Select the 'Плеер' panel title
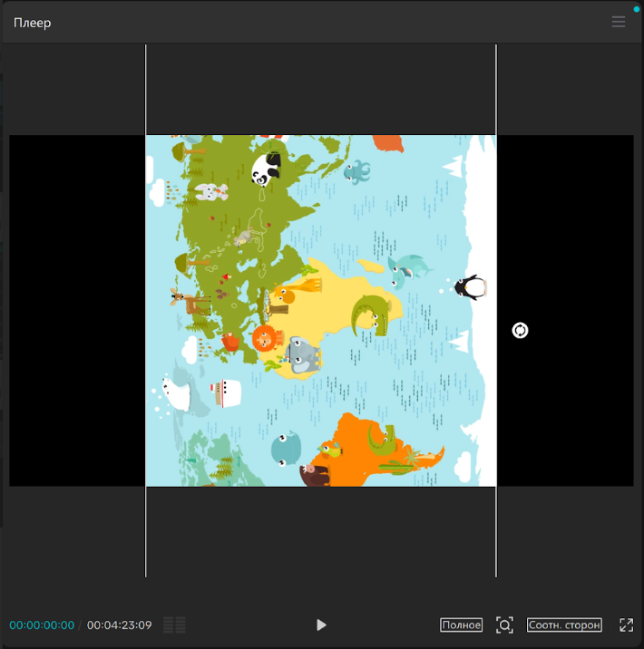Screen dimensions: 644x649 click(33, 23)
